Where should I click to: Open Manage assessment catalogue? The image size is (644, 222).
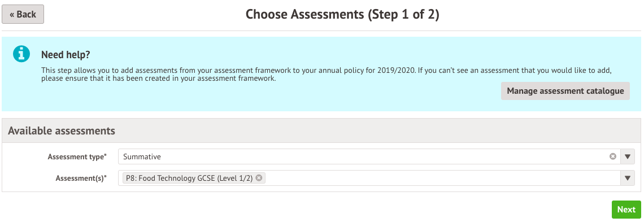point(565,91)
